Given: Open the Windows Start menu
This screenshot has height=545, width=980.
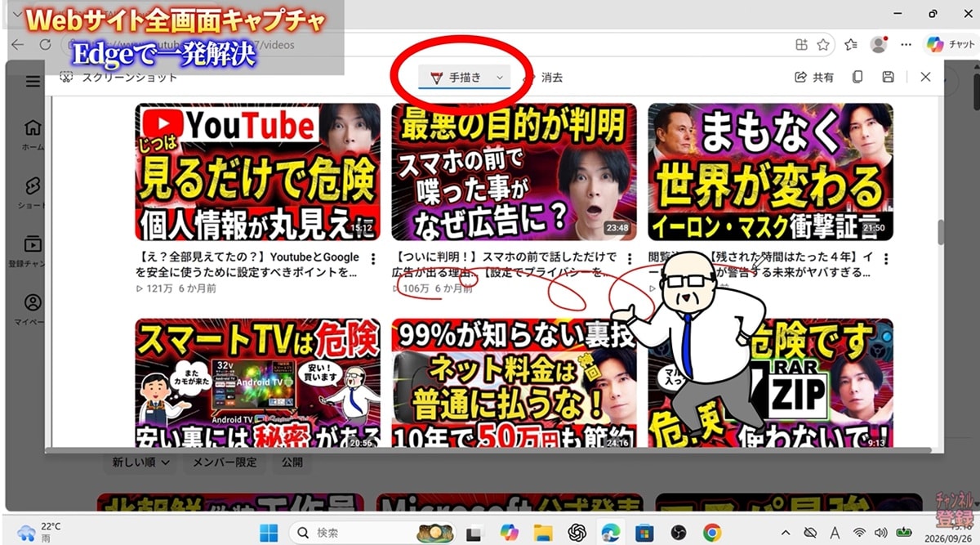Looking at the screenshot, I should pos(269,533).
